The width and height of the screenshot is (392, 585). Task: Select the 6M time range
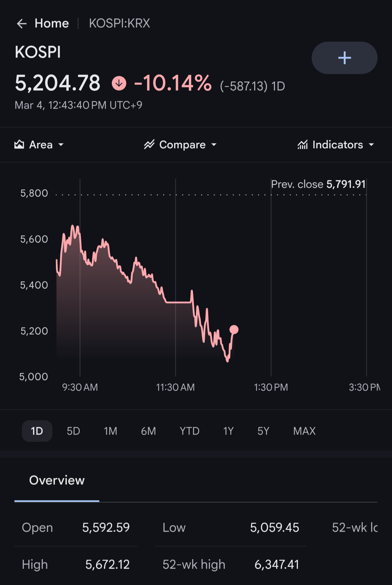point(148,431)
